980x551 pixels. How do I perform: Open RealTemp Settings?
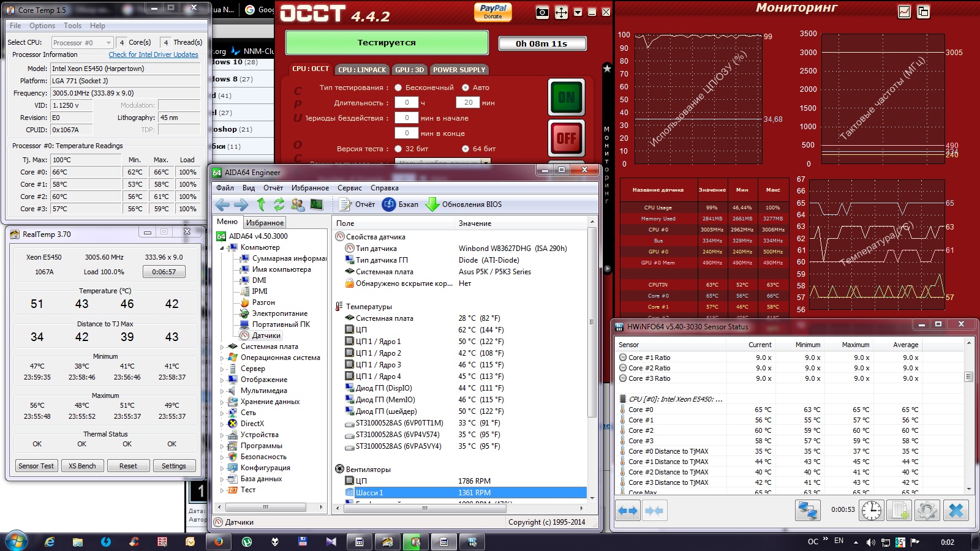click(x=174, y=466)
